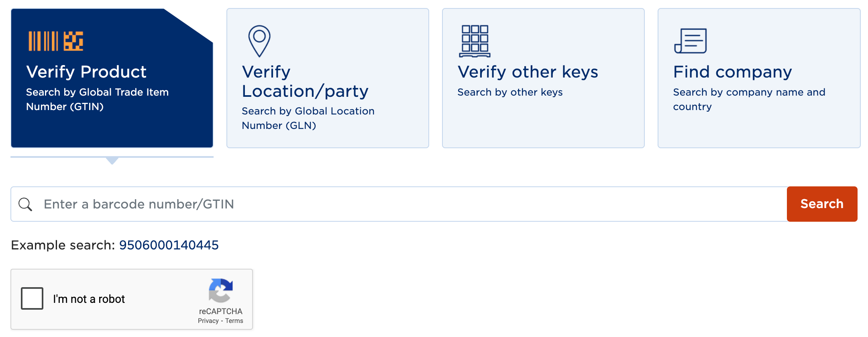
Task: Click the location pin icon
Action: [259, 41]
